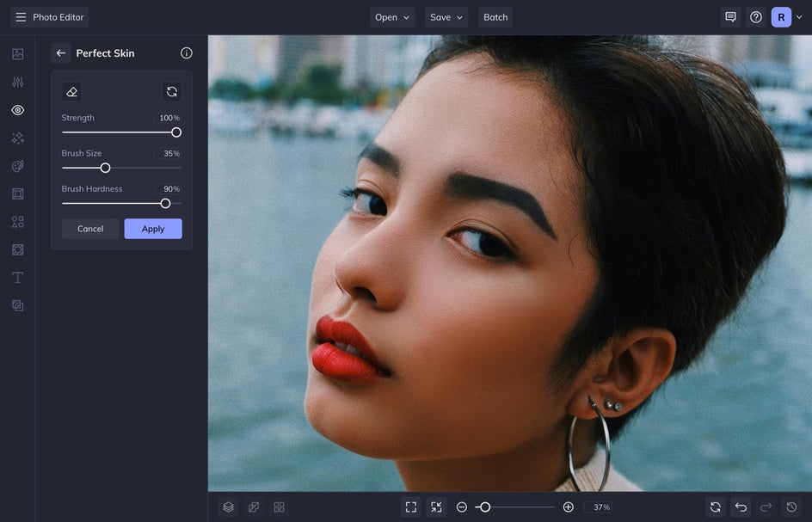Click the reset-all refresh icon in the bottom bar

coord(716,507)
